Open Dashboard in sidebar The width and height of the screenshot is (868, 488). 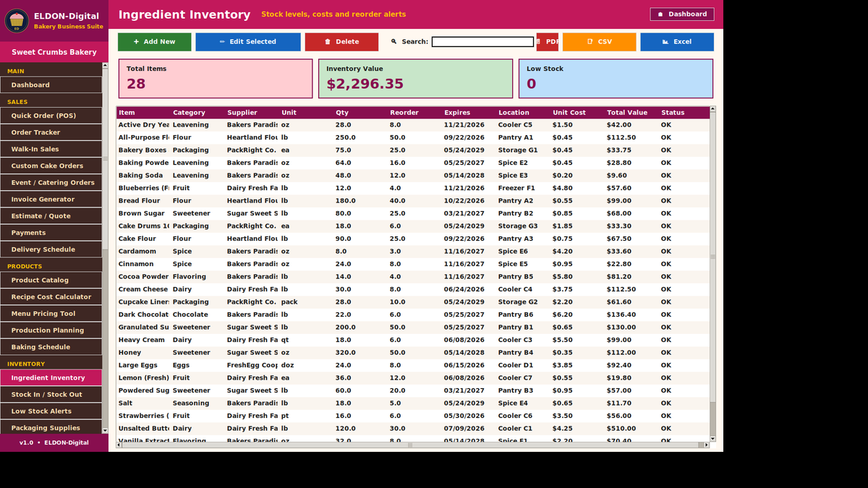click(51, 85)
